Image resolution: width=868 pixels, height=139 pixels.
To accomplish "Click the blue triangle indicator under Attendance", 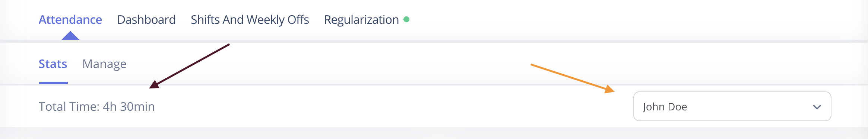I will [x=70, y=35].
